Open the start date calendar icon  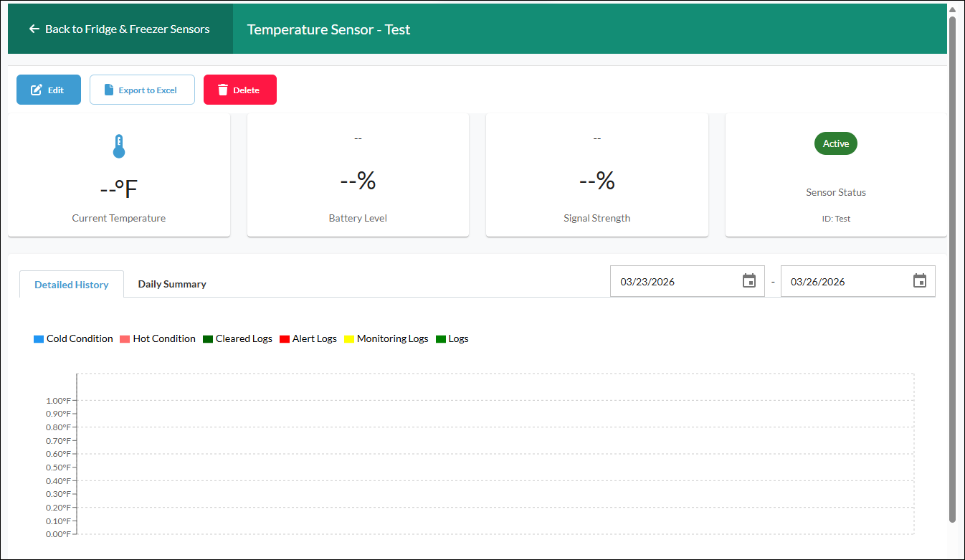click(x=749, y=281)
